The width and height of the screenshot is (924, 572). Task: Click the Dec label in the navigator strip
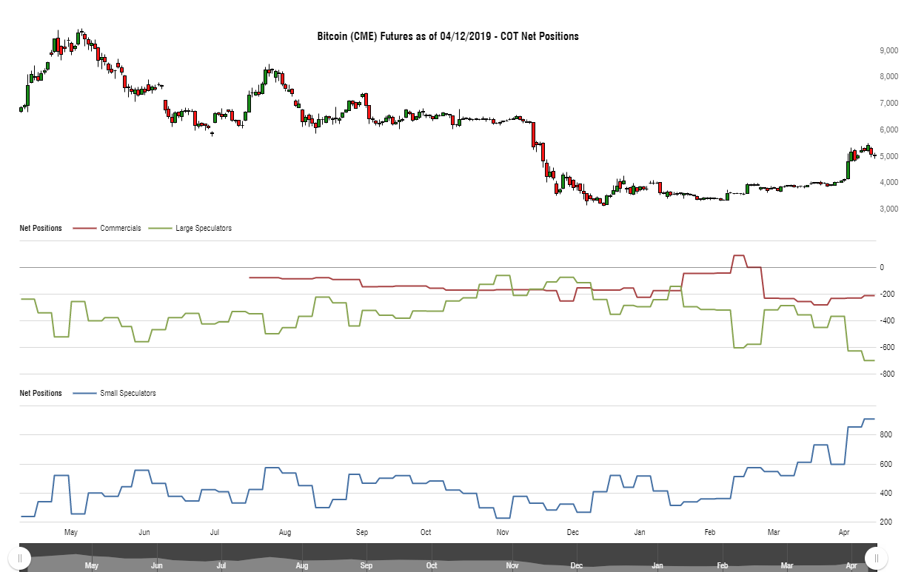point(577,566)
